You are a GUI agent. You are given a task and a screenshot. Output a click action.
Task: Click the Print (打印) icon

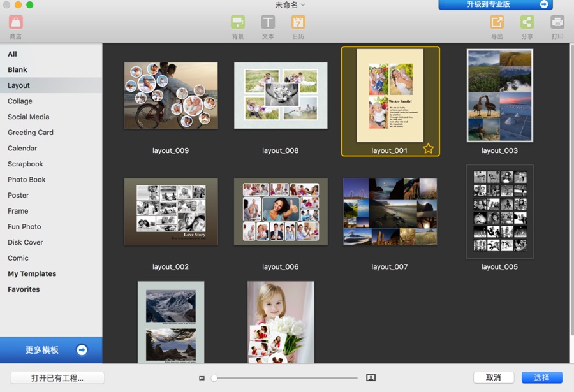point(557,22)
